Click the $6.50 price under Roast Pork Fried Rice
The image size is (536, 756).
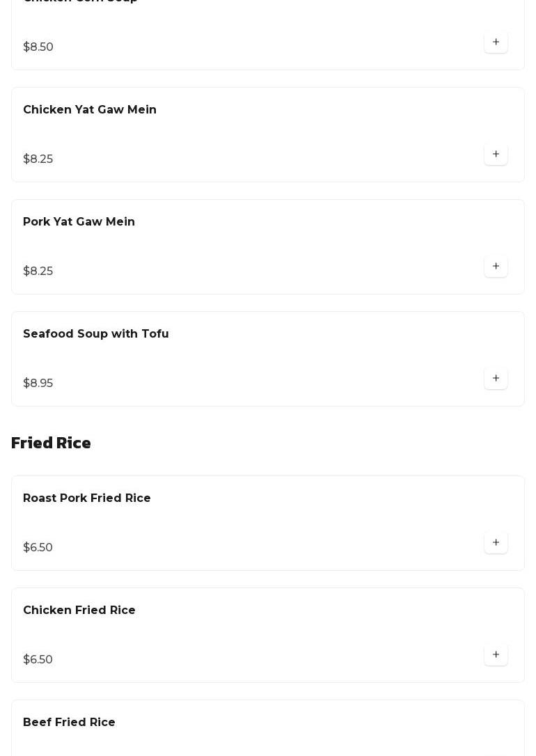[x=38, y=548]
